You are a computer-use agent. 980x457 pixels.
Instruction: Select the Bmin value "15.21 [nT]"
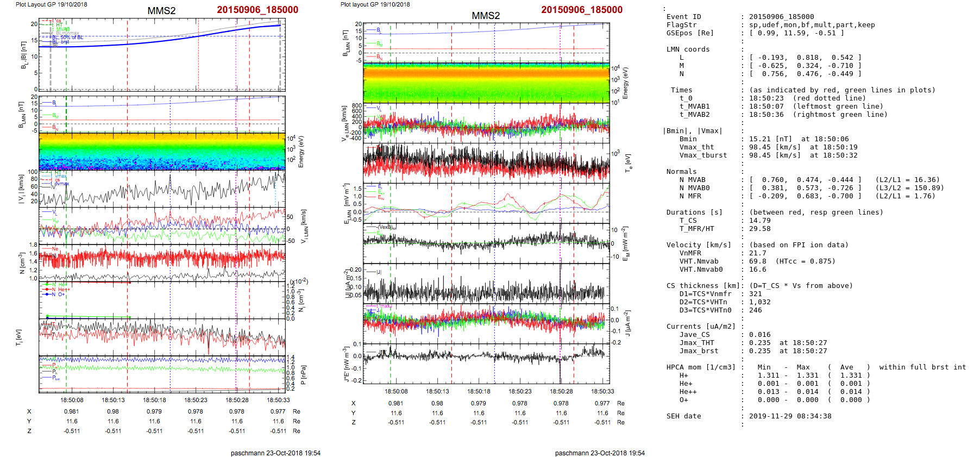pyautogui.click(x=770, y=139)
